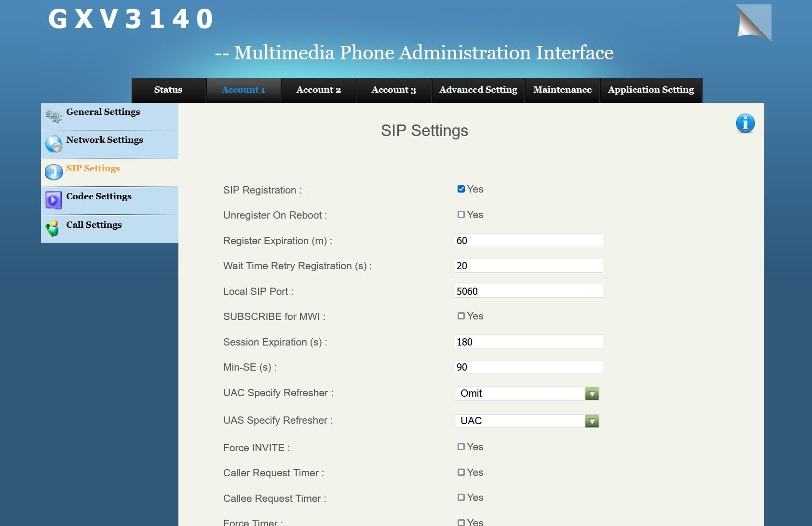812x526 pixels.
Task: Click the GXV3140 title text
Action: pyautogui.click(x=130, y=19)
